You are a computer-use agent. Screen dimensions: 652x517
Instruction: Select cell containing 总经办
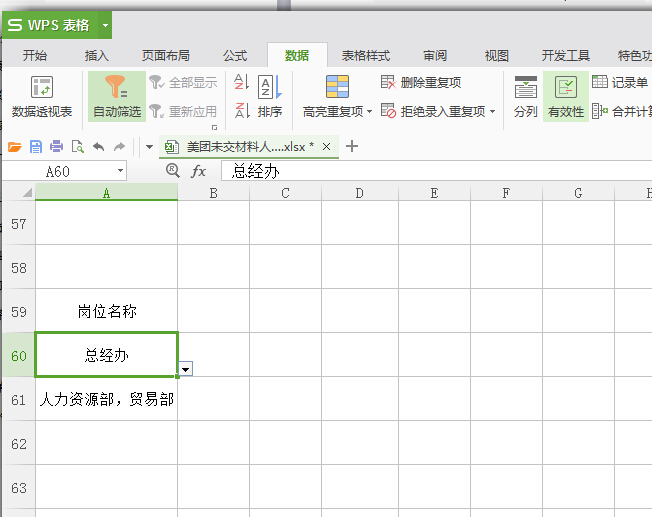[106, 355]
